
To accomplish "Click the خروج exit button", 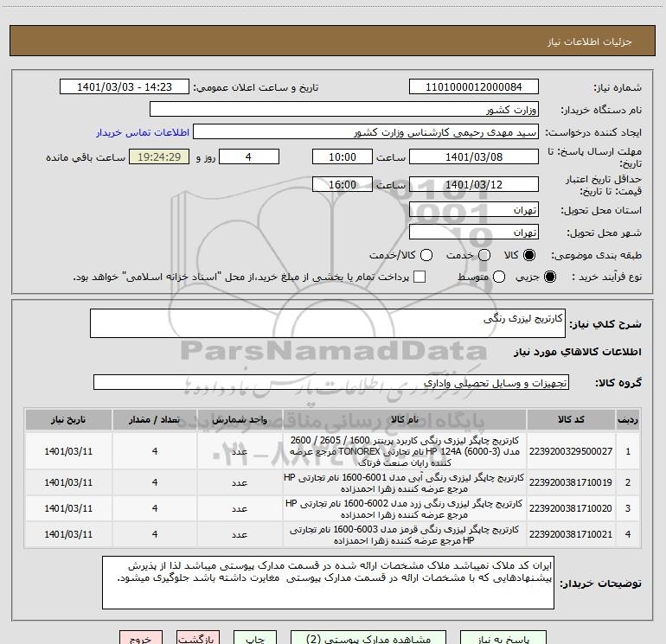I will pos(141,638).
